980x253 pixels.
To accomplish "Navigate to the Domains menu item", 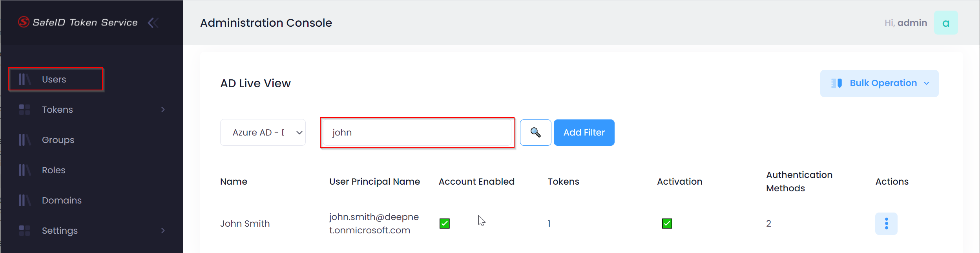I will click(x=62, y=200).
